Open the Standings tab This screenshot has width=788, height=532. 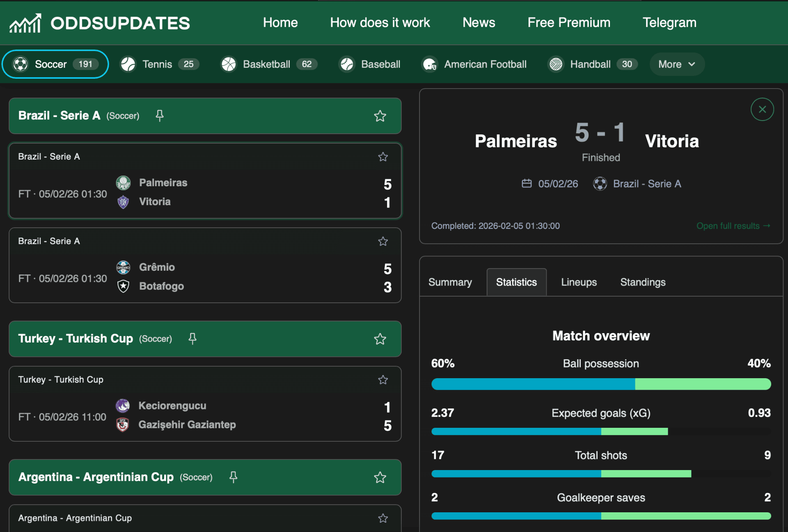(643, 282)
